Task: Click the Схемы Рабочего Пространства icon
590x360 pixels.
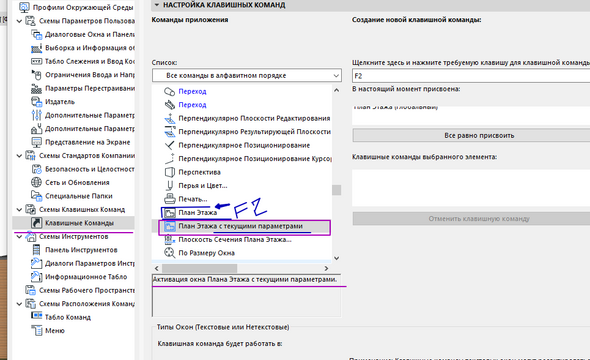Action: (x=30, y=290)
